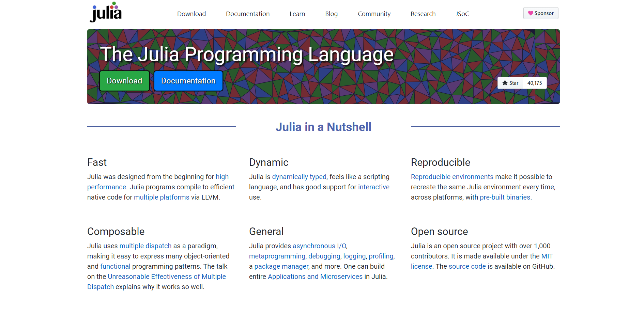Open the 40,175 stargazers count
The height and width of the screenshot is (315, 644).
point(535,83)
